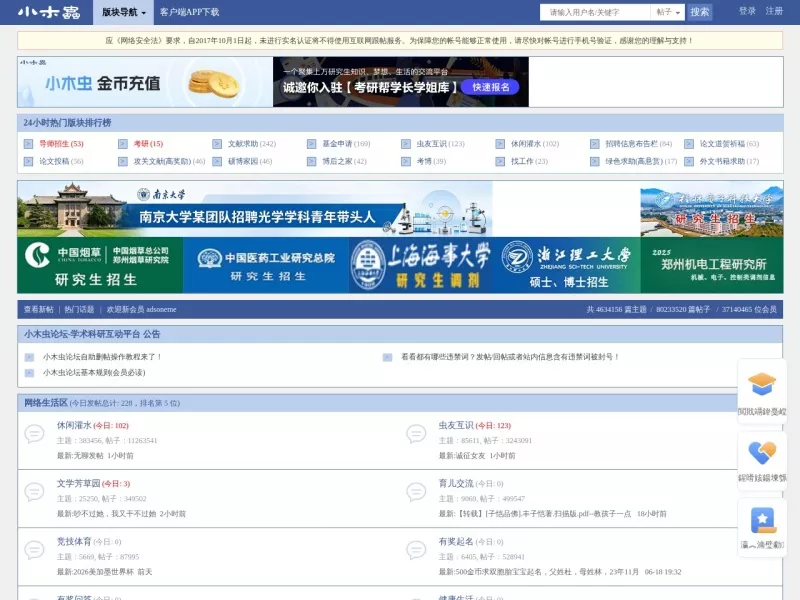Click speech bubble icon for 休闲灌水

coord(34,434)
